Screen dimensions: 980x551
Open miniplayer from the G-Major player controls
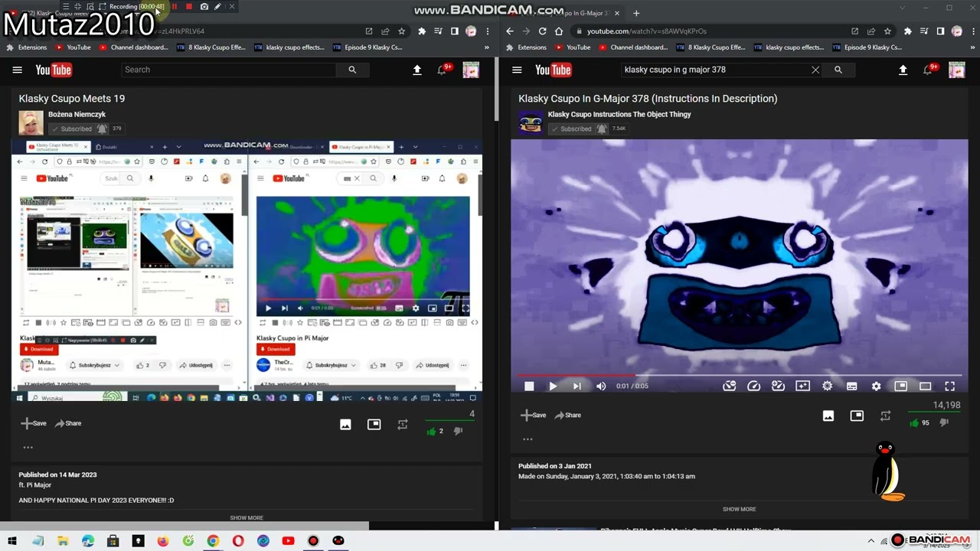(x=900, y=386)
